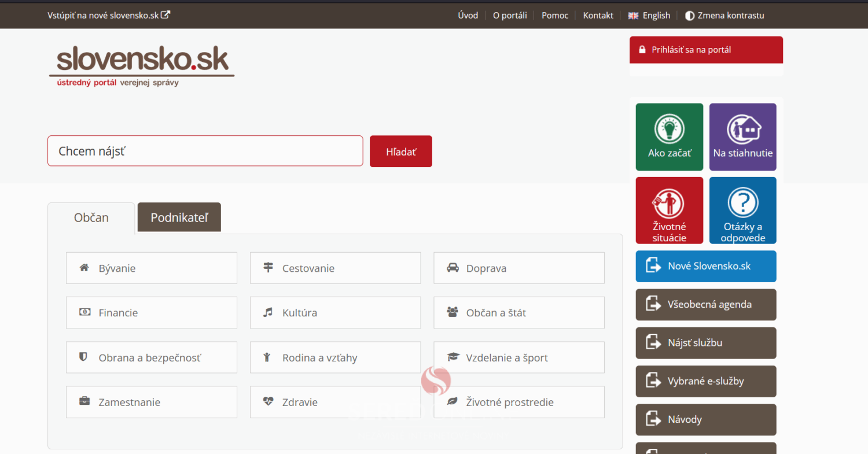This screenshot has width=868, height=454.
Task: Click Prihlásiť sa na portál button
Action: [705, 50]
